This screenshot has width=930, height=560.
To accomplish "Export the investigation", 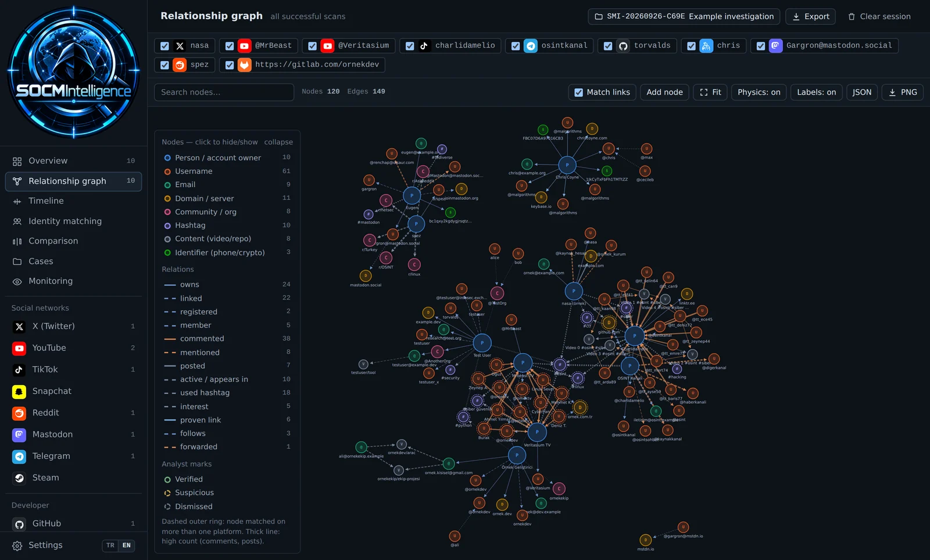I will click(810, 17).
